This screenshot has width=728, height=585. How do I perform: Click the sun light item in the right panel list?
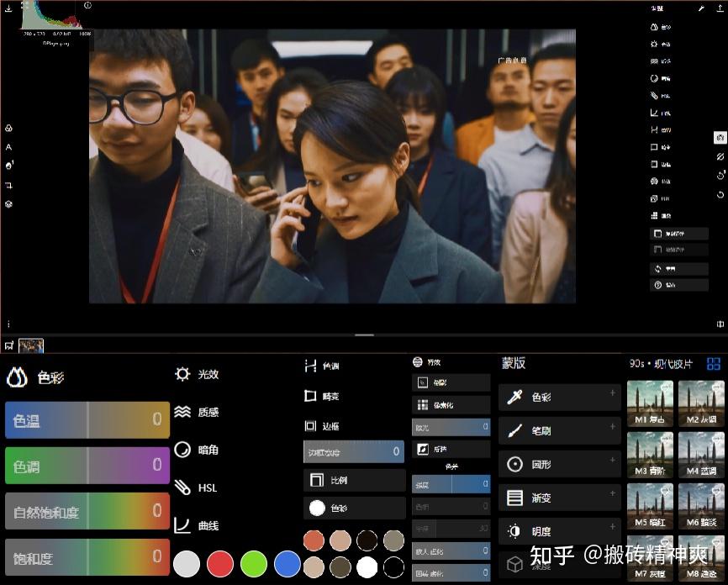point(660,44)
